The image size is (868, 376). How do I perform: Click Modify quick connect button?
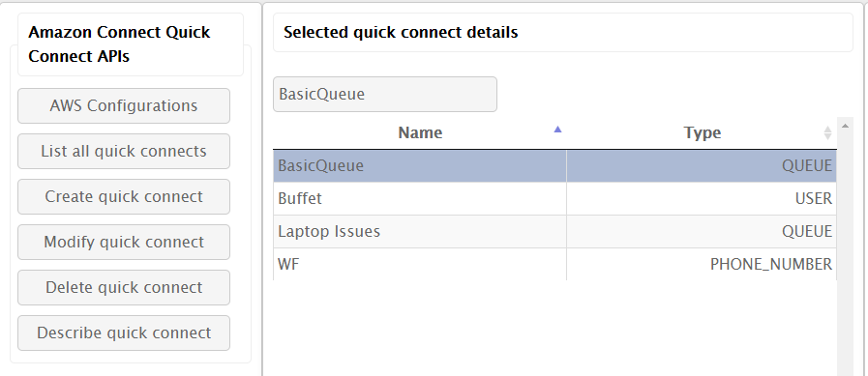coord(124,242)
